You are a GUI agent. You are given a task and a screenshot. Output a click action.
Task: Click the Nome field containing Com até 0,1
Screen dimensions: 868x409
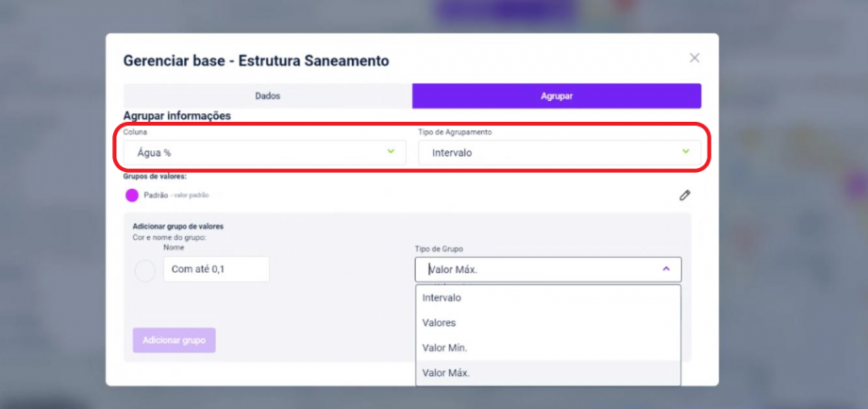tap(216, 269)
